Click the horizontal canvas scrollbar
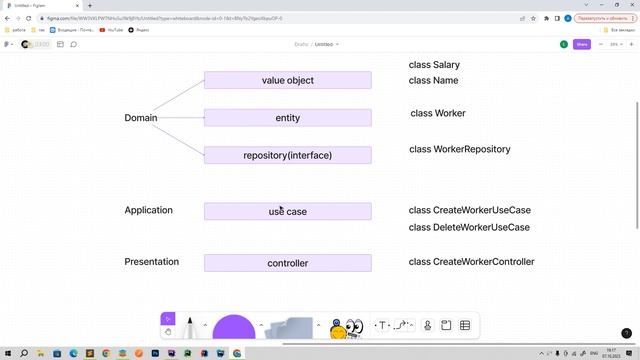 (x=459, y=344)
